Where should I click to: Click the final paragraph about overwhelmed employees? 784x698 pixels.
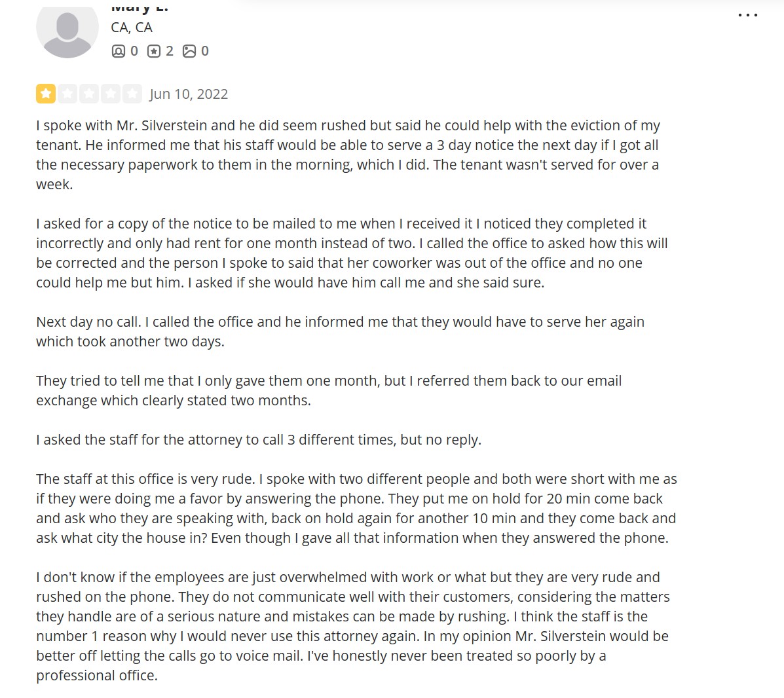click(x=352, y=626)
